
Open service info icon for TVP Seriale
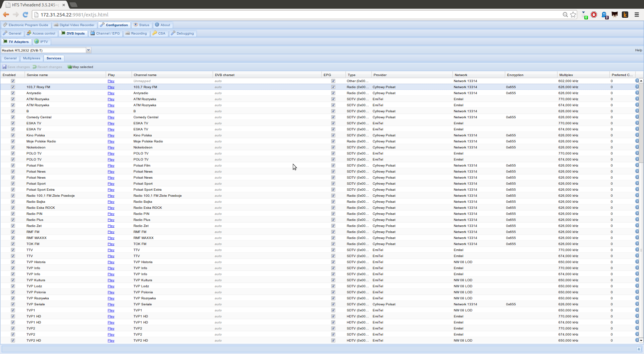pos(637,304)
